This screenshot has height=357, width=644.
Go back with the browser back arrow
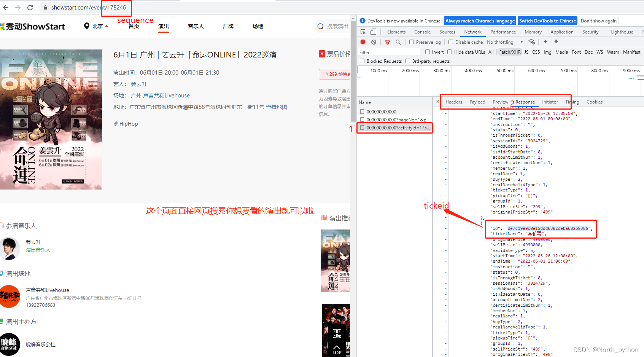(x=5, y=8)
